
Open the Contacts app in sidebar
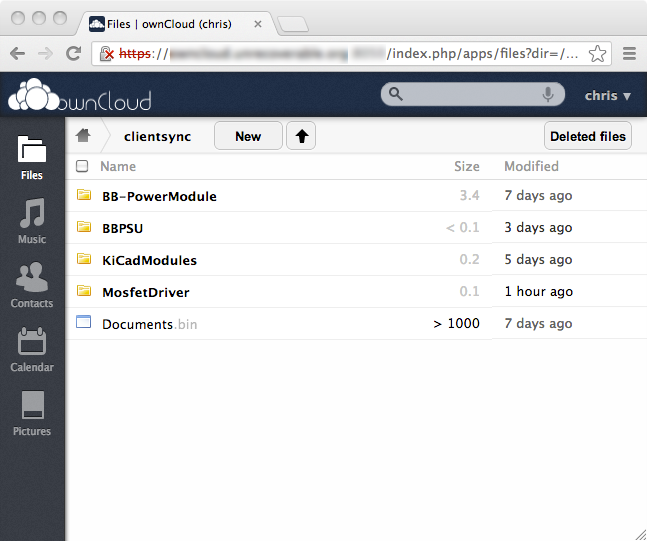32,285
